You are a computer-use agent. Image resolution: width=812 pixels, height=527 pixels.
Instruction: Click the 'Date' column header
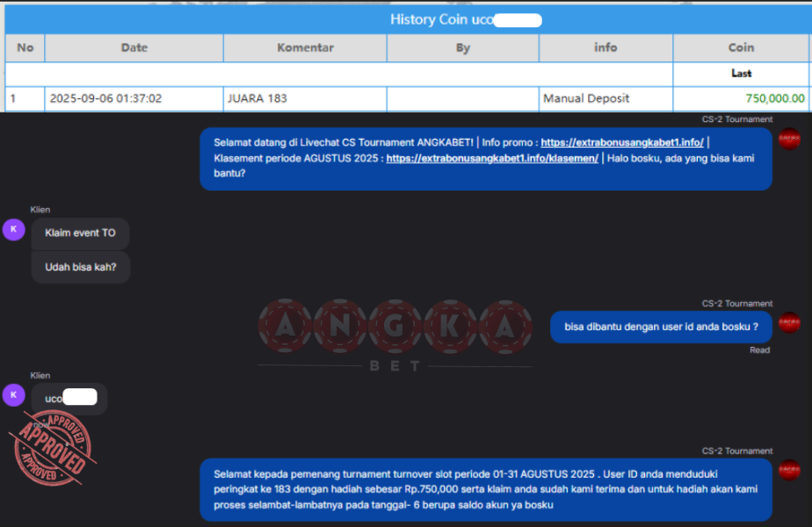[134, 48]
